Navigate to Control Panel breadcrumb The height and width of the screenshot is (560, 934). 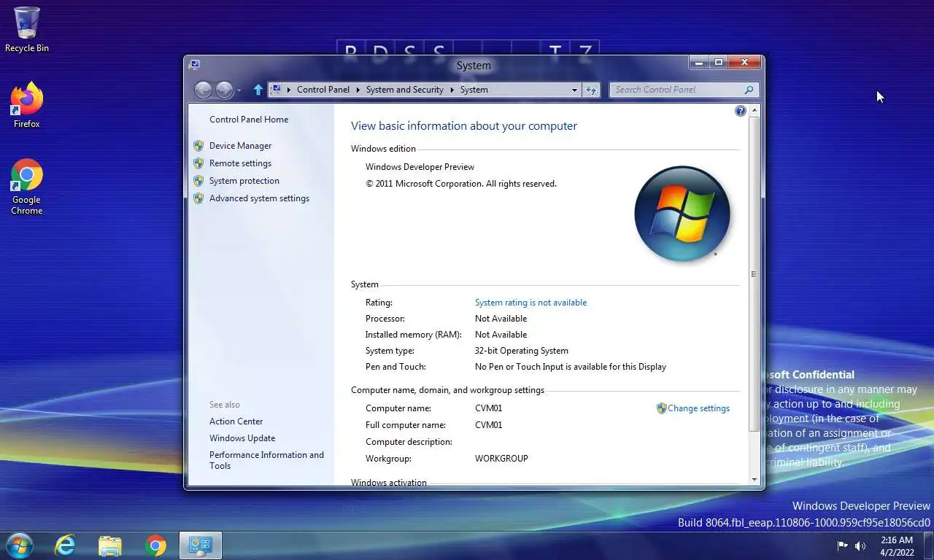pos(323,90)
